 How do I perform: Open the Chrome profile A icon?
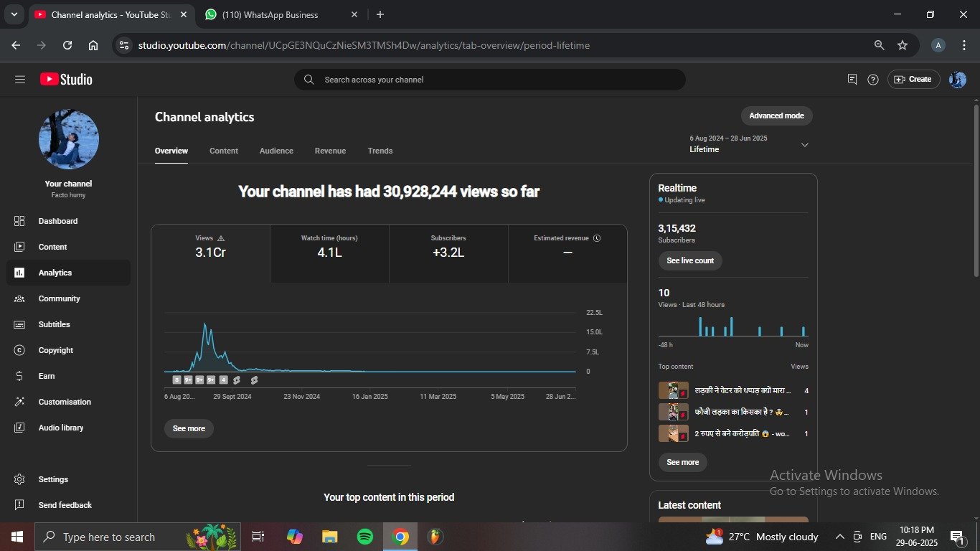point(938,45)
